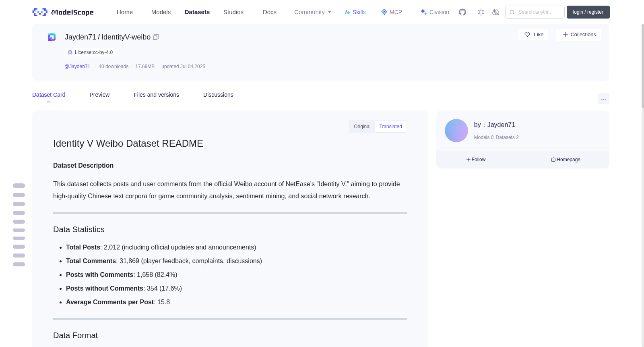Open the Models section

(x=161, y=12)
